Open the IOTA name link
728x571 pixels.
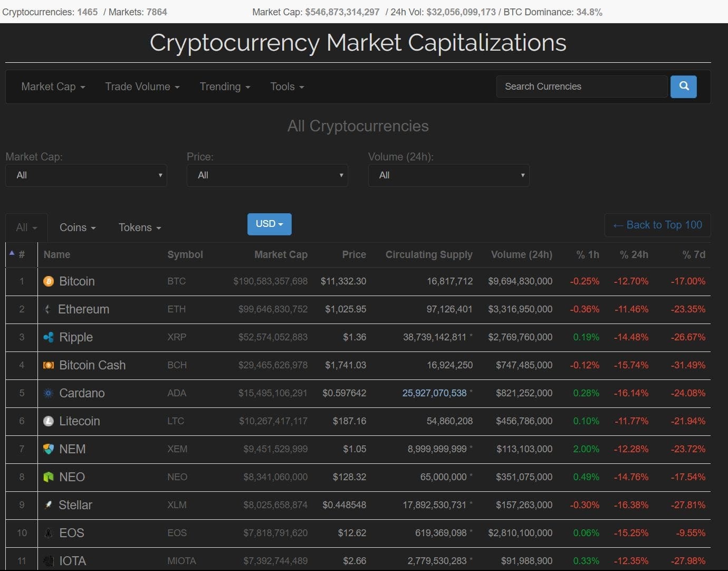(72, 561)
